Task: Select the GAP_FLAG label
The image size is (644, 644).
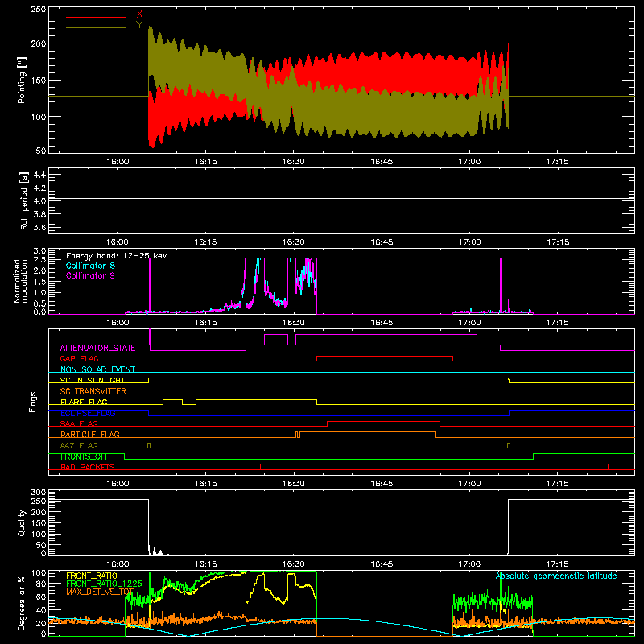Action: 79,358
